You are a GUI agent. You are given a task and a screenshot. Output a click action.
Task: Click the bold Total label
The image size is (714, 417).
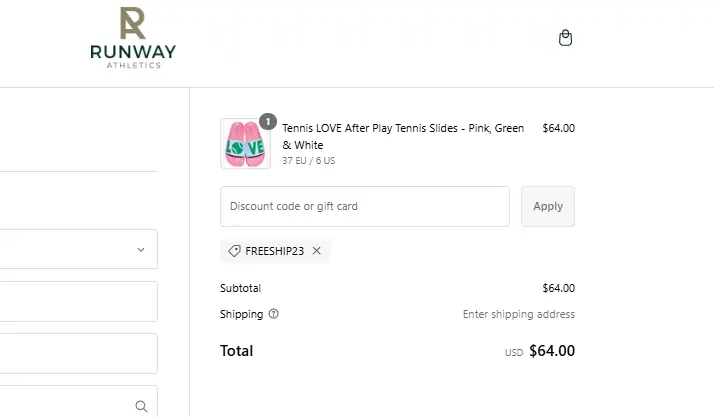pyautogui.click(x=236, y=351)
